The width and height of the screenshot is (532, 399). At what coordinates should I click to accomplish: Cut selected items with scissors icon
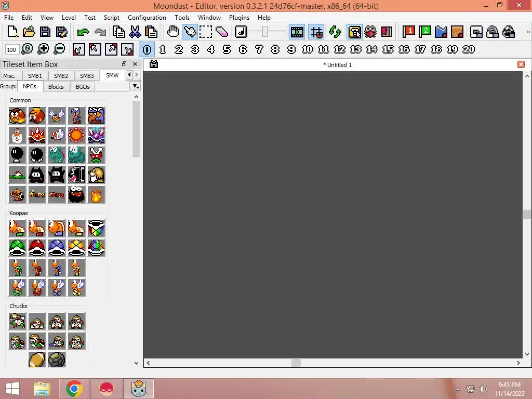[x=135, y=32]
